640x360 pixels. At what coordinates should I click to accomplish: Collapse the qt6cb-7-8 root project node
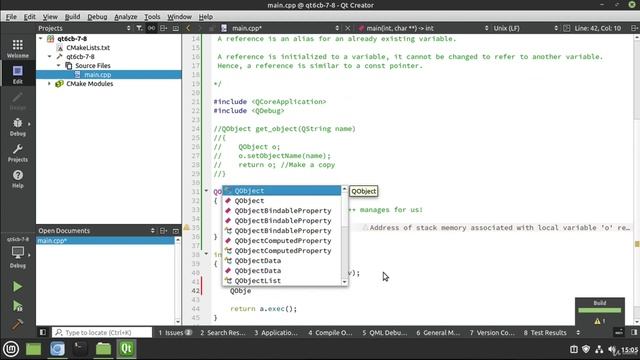point(40,38)
